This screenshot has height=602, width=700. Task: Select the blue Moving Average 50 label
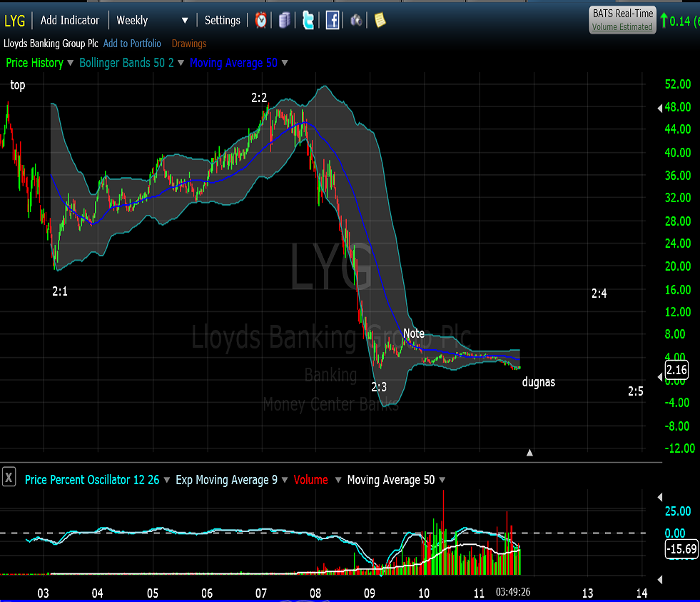click(233, 63)
